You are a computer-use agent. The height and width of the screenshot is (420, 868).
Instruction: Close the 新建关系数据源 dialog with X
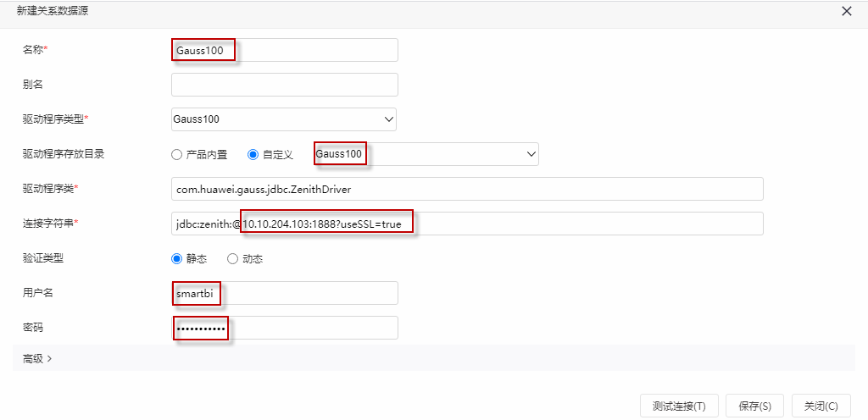847,12
